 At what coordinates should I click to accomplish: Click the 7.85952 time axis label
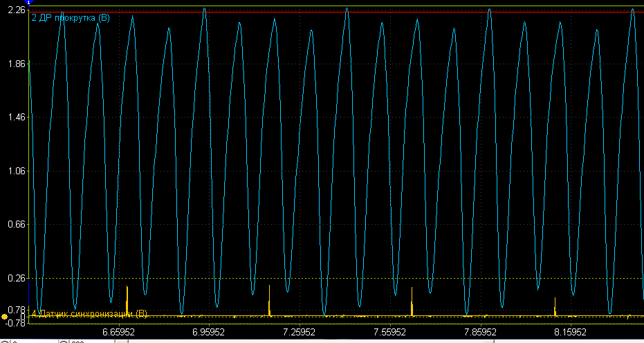tap(480, 332)
